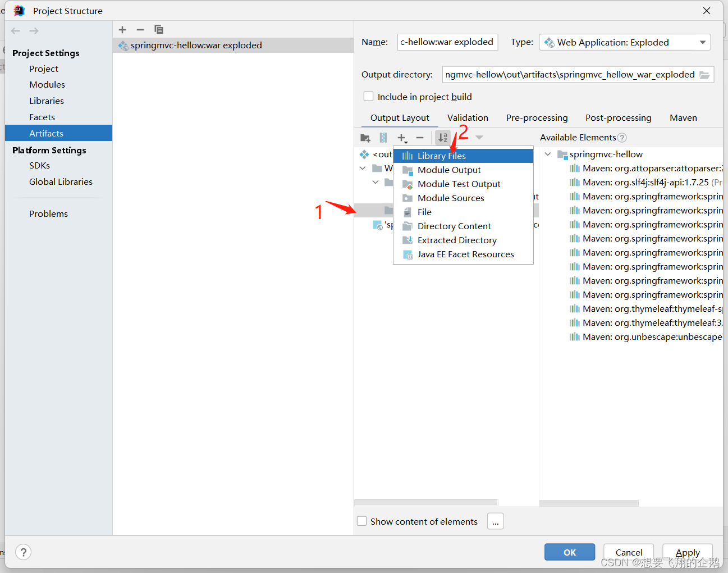Collapse the springmvc-hellow available elements node
728x573 pixels.
click(x=548, y=154)
